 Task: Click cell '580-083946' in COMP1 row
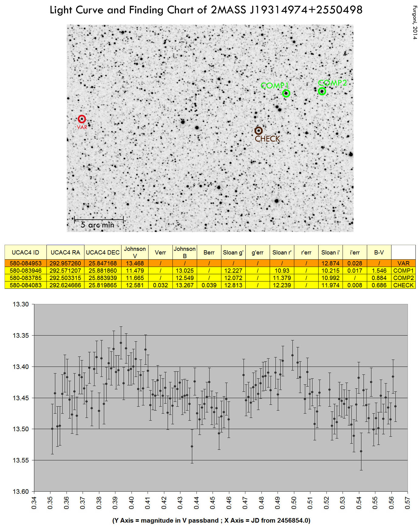pyautogui.click(x=26, y=271)
